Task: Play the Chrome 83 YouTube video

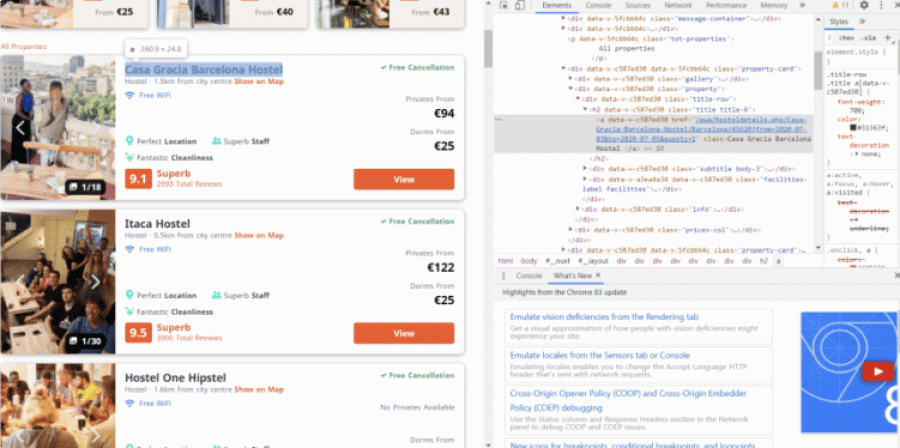Action: (878, 372)
